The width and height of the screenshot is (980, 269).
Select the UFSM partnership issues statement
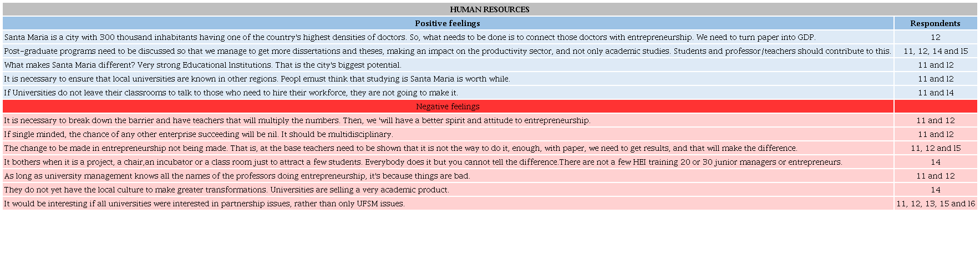[x=204, y=204]
